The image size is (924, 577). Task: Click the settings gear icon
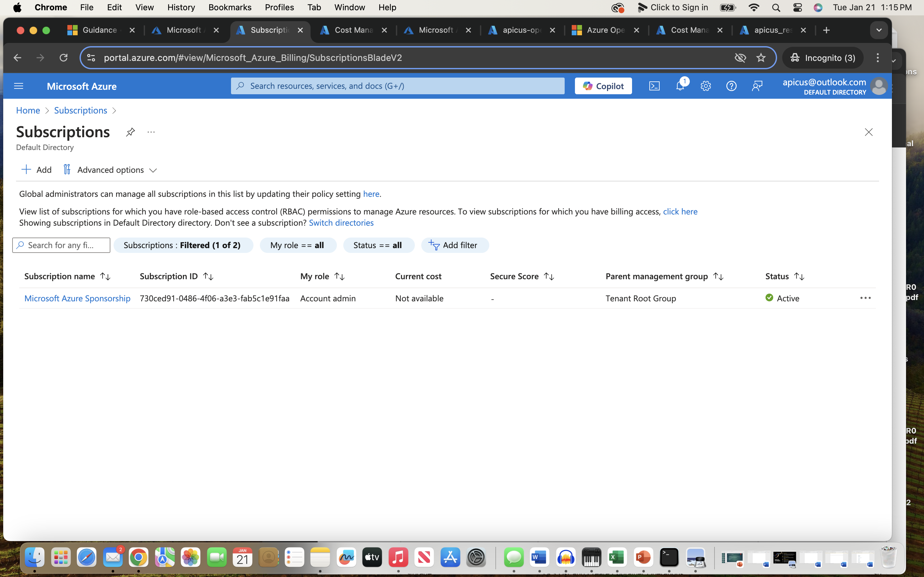pos(705,86)
